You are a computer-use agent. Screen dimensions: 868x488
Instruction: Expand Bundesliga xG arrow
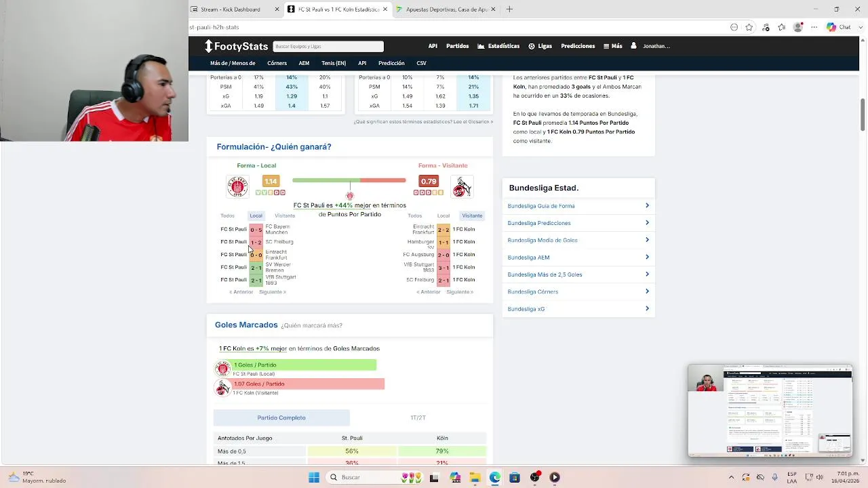coord(647,308)
